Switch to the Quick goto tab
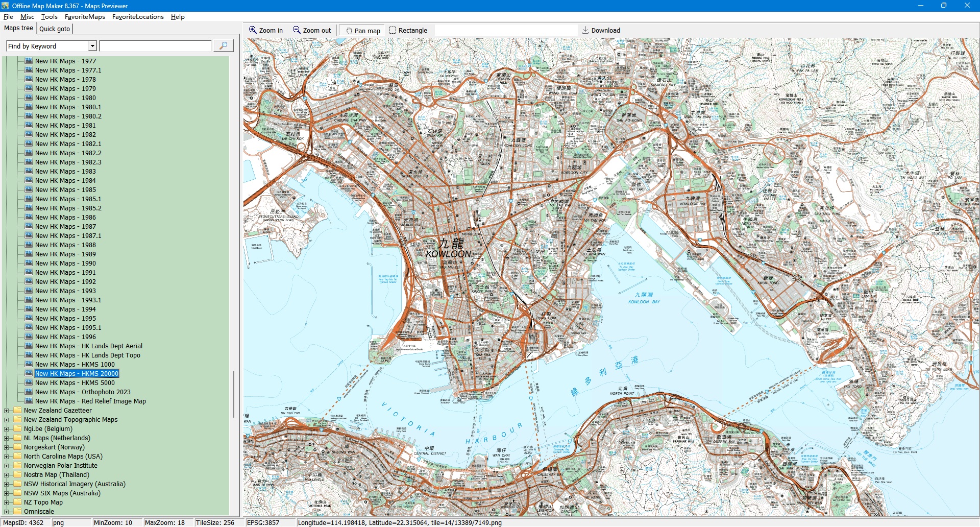This screenshot has width=980, height=527. 55,29
